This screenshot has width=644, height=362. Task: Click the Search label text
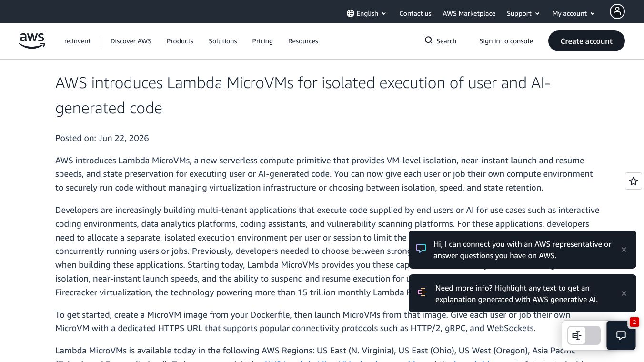click(446, 41)
